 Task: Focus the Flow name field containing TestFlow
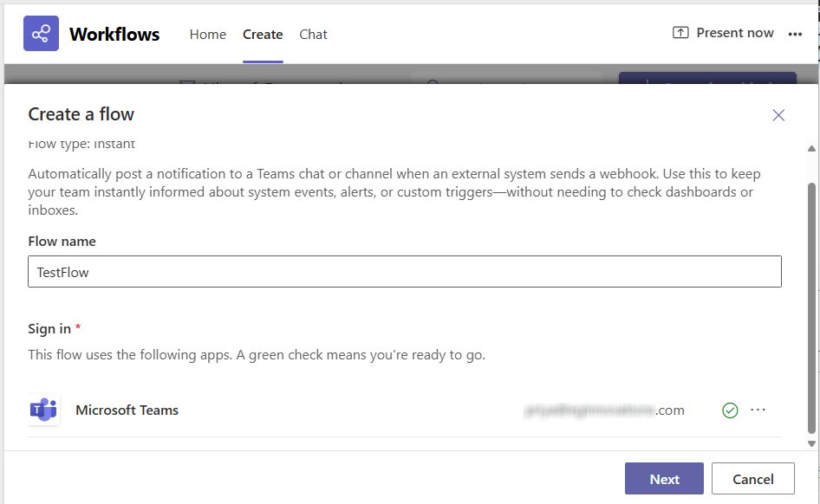(405, 272)
